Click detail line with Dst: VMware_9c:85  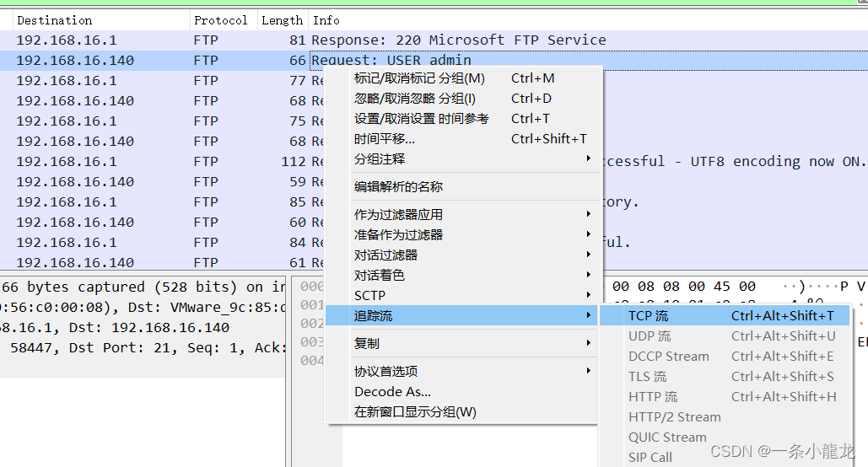(143, 307)
